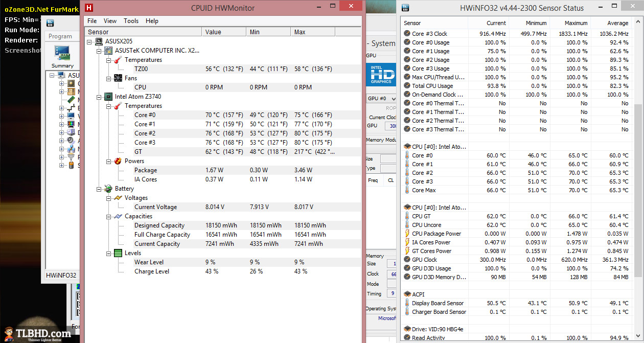Click the Sensor column header in HWMonitor

143,32
